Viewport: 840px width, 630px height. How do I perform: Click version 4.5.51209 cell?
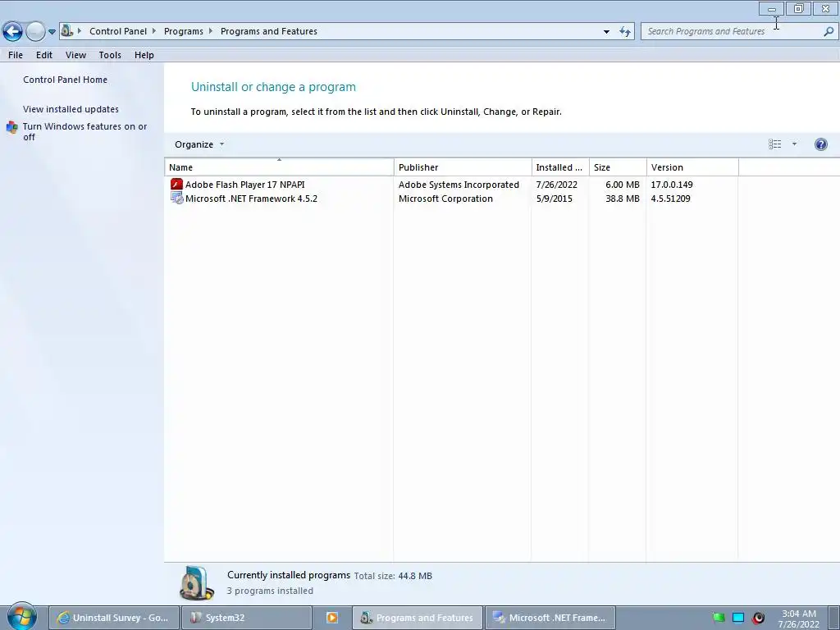[671, 199]
